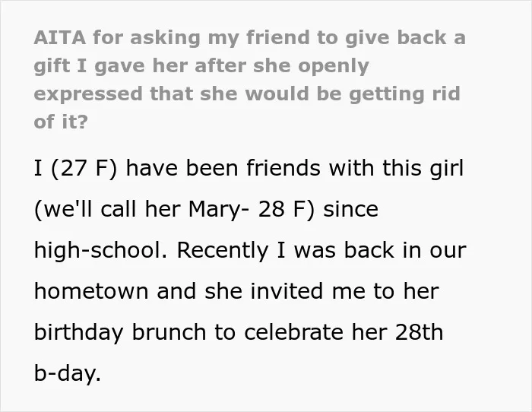Click "b-day." on the last line
The width and height of the screenshot is (532, 412).
pyautogui.click(x=68, y=373)
